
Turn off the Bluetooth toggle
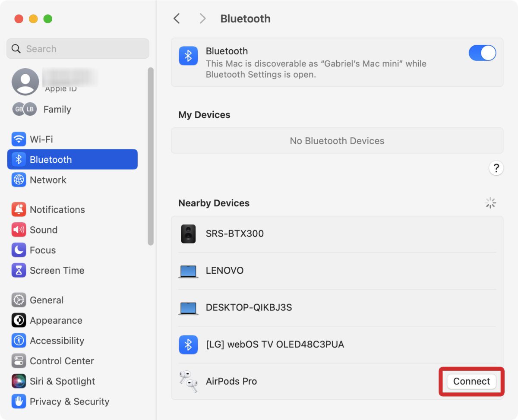482,53
